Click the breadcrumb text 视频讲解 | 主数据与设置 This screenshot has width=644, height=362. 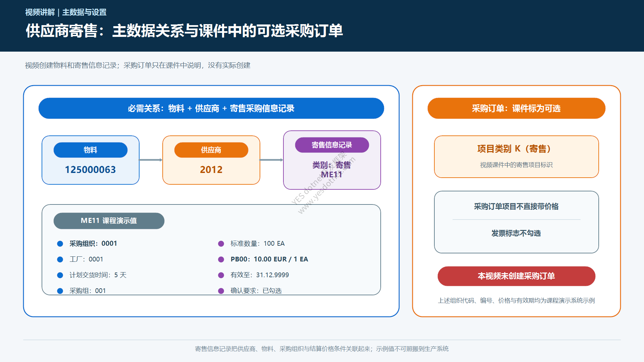point(66,12)
